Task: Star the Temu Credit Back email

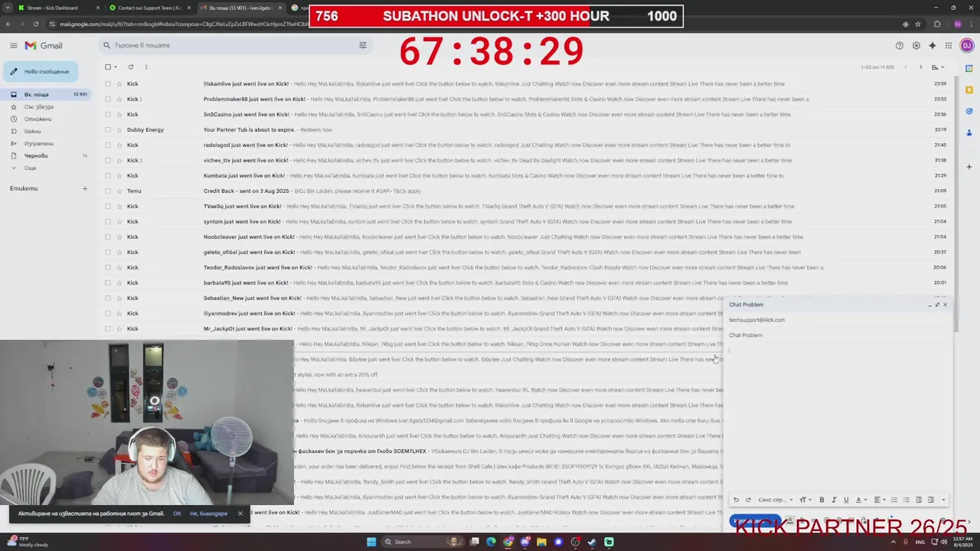Action: 118,191
